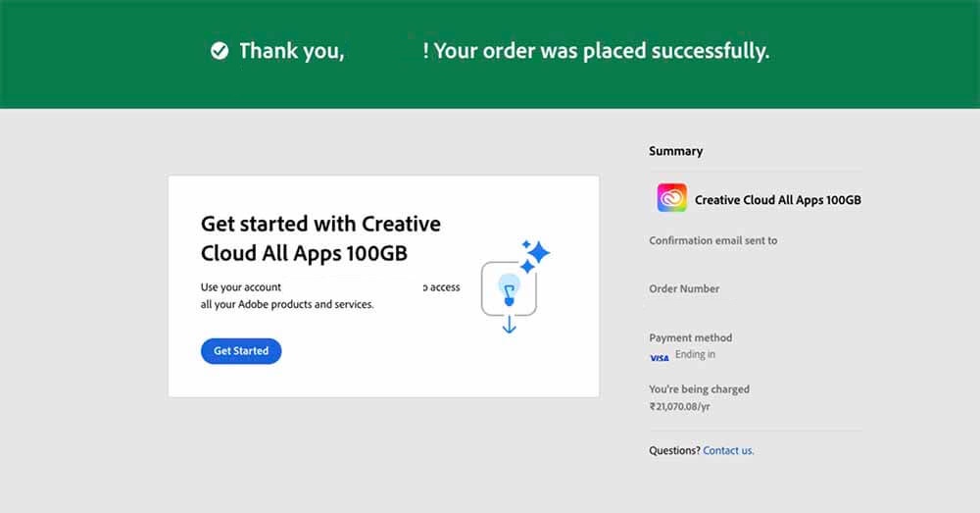Click the Payment method label
The image size is (980, 513).
click(690, 337)
